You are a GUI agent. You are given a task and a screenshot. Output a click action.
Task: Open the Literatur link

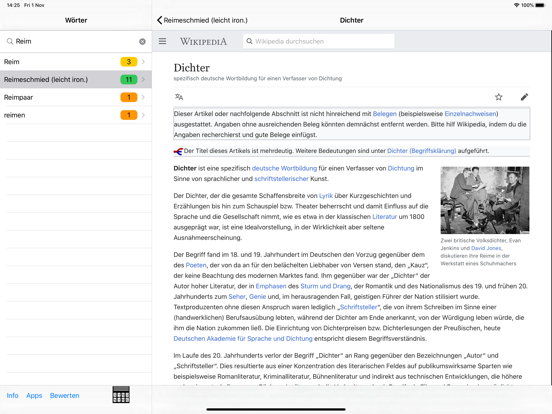click(384, 217)
